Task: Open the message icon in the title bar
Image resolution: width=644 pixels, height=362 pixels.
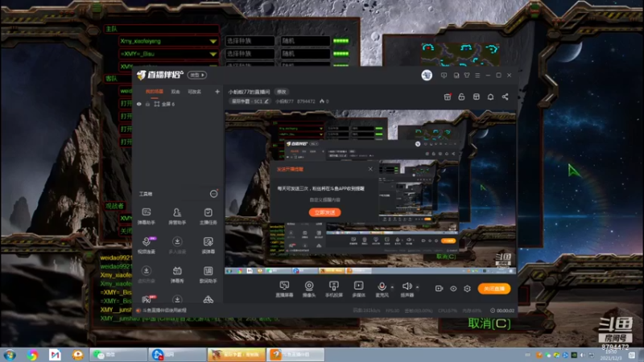Action: (444, 76)
